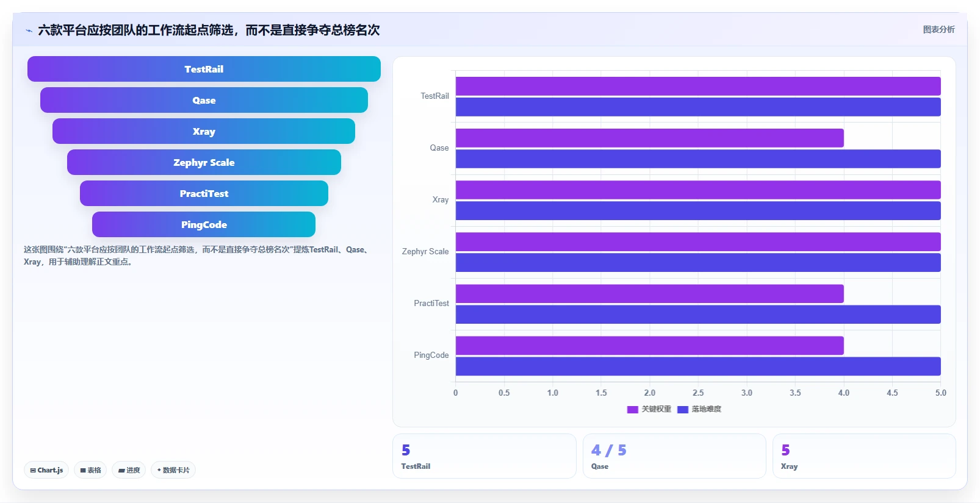This screenshot has width=980, height=503.
Task: Click the 4.0 tick on the x-axis
Action: [844, 393]
